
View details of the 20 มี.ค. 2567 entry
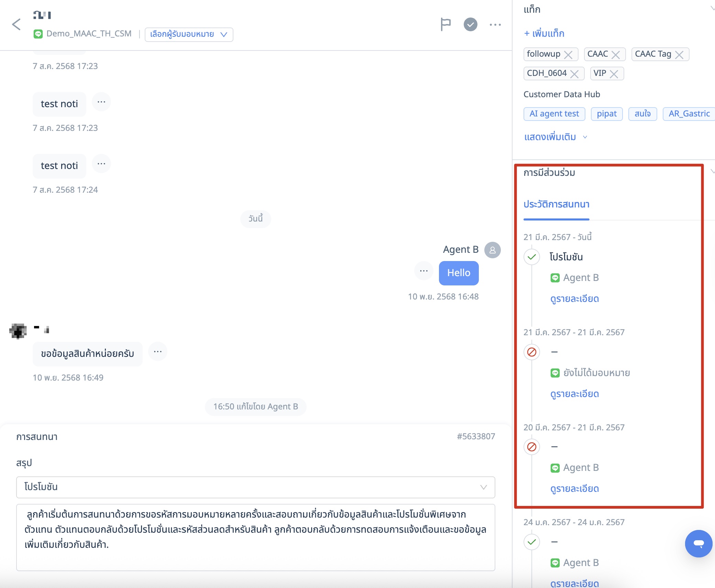[574, 489]
